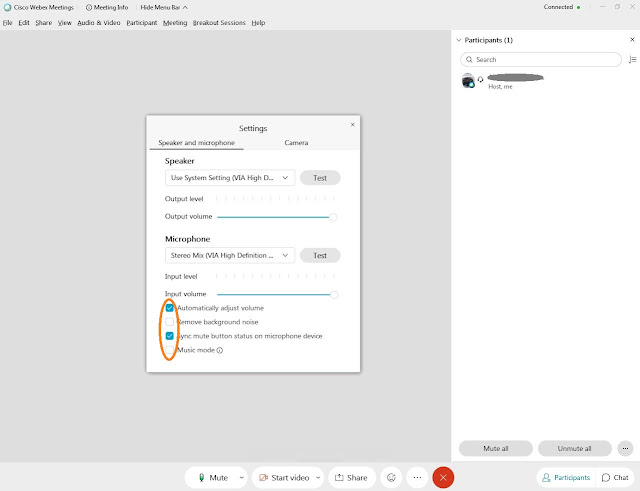The width and height of the screenshot is (640, 491).
Task: Click the Share content button
Action: click(351, 478)
